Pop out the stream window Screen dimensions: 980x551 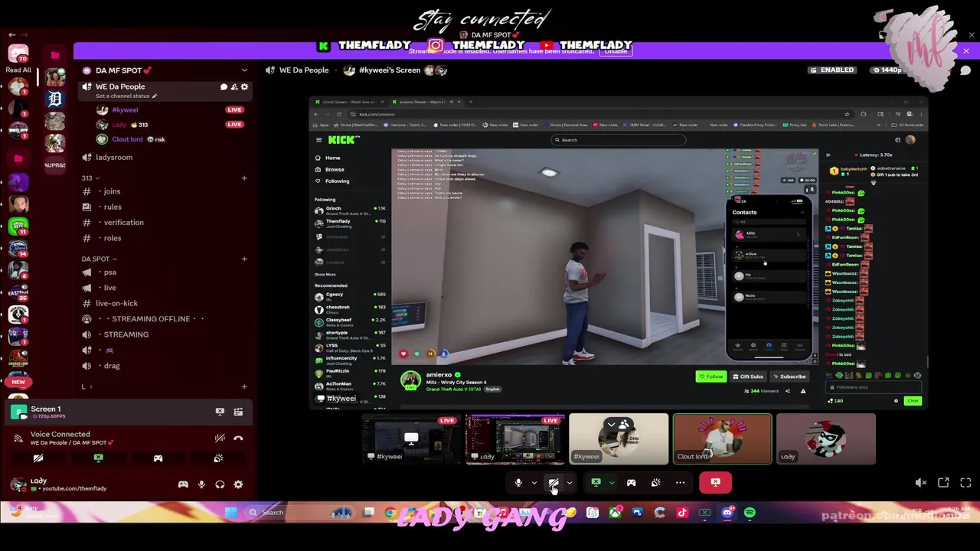(x=943, y=483)
